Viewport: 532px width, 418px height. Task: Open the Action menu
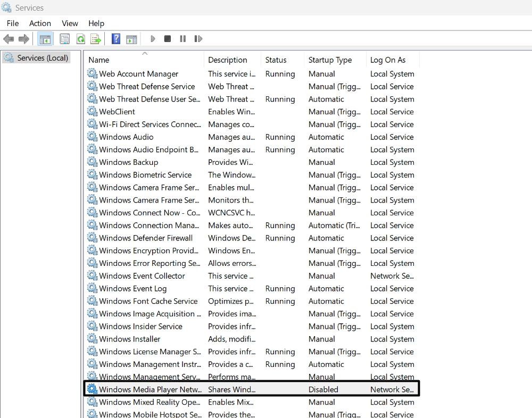(x=40, y=23)
